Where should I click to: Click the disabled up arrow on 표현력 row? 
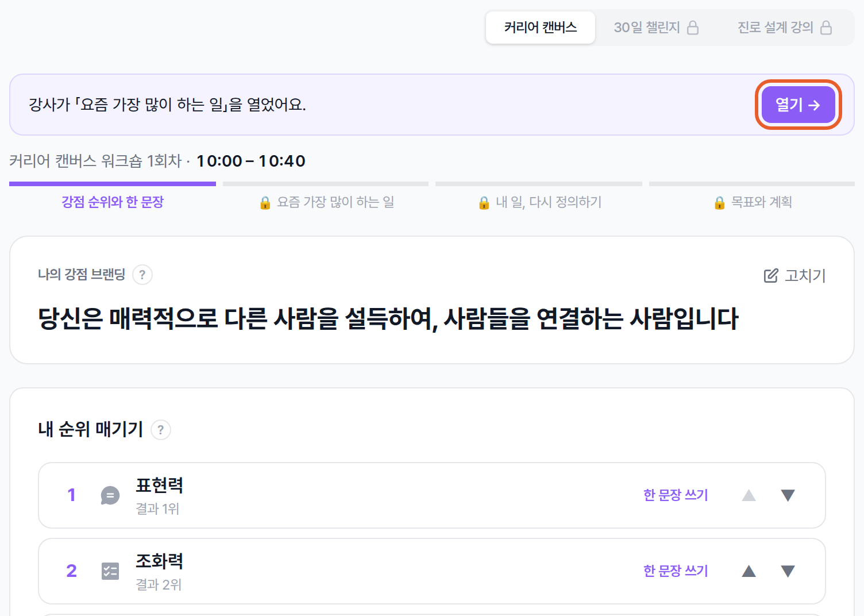[x=749, y=495]
